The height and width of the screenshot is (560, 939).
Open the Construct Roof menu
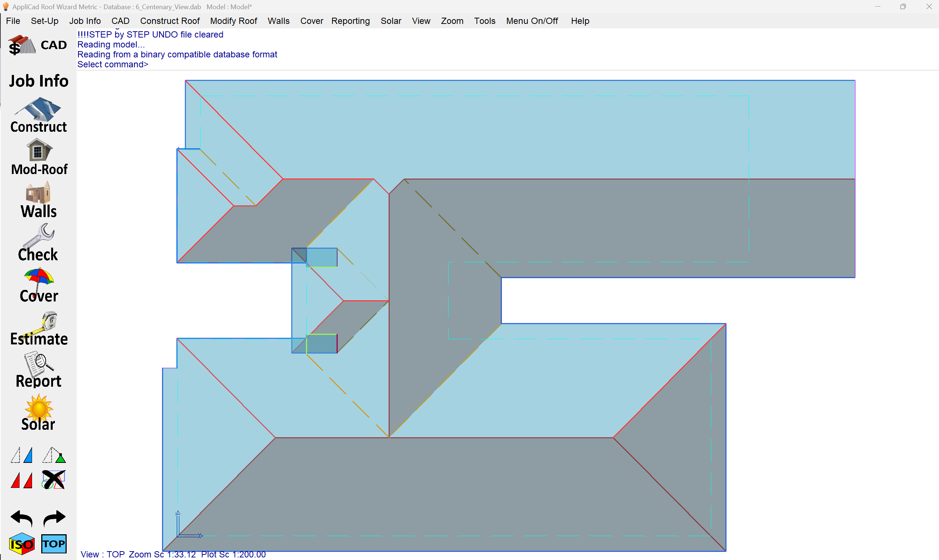click(169, 21)
